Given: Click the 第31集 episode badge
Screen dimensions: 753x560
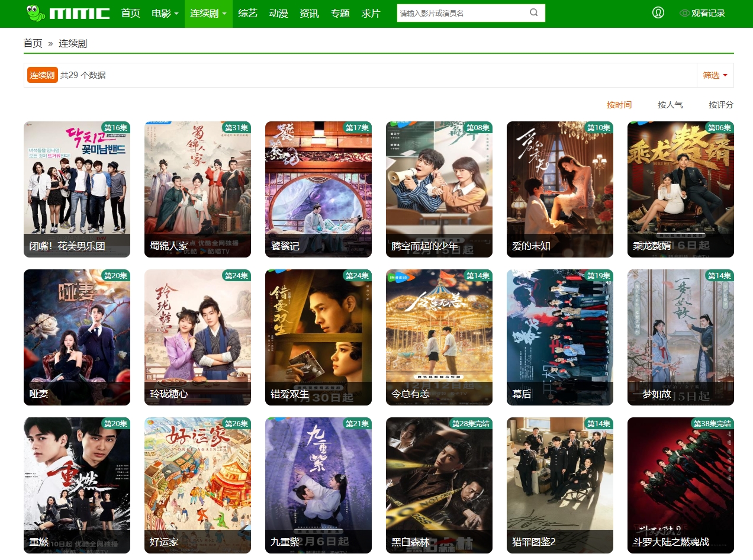Looking at the screenshot, I should (236, 127).
